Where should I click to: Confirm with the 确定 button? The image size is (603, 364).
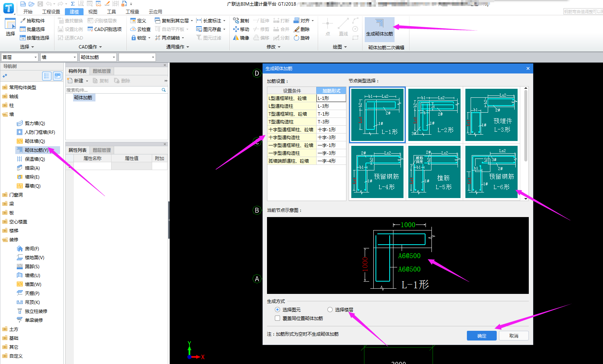tap(481, 336)
